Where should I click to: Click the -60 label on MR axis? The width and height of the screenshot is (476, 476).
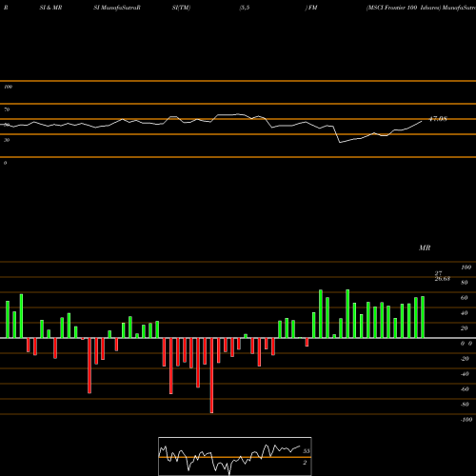point(465,389)
